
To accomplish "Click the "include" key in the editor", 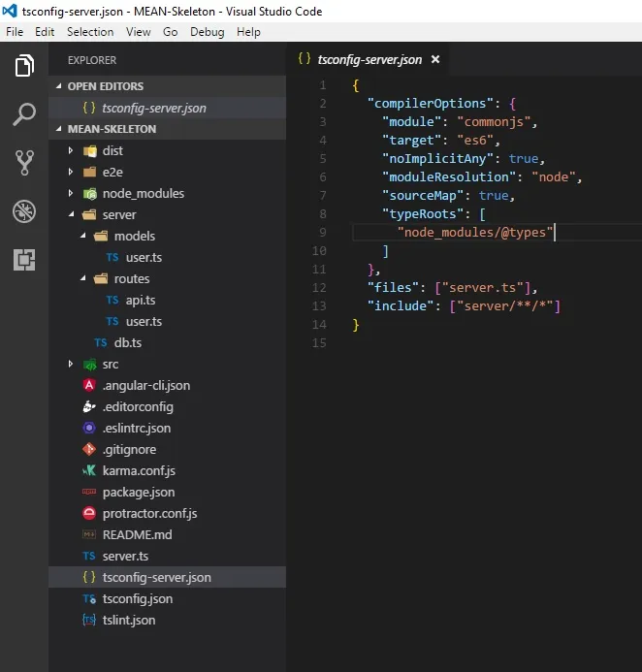I will point(401,306).
